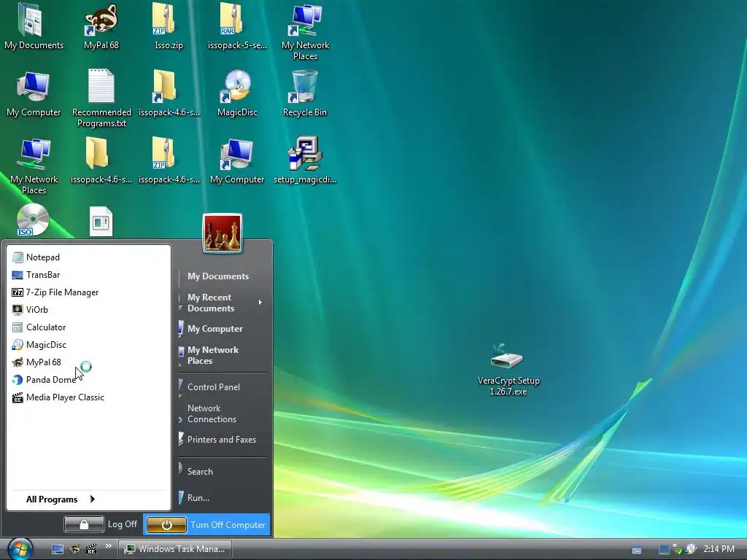The image size is (747, 560).
Task: Launch TransBar in the Start menu list
Action: coord(88,275)
